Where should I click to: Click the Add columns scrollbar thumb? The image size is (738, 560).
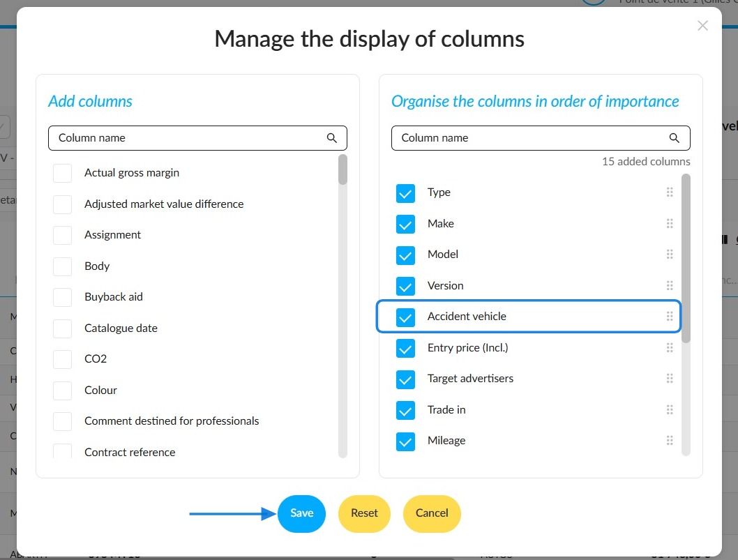point(342,169)
